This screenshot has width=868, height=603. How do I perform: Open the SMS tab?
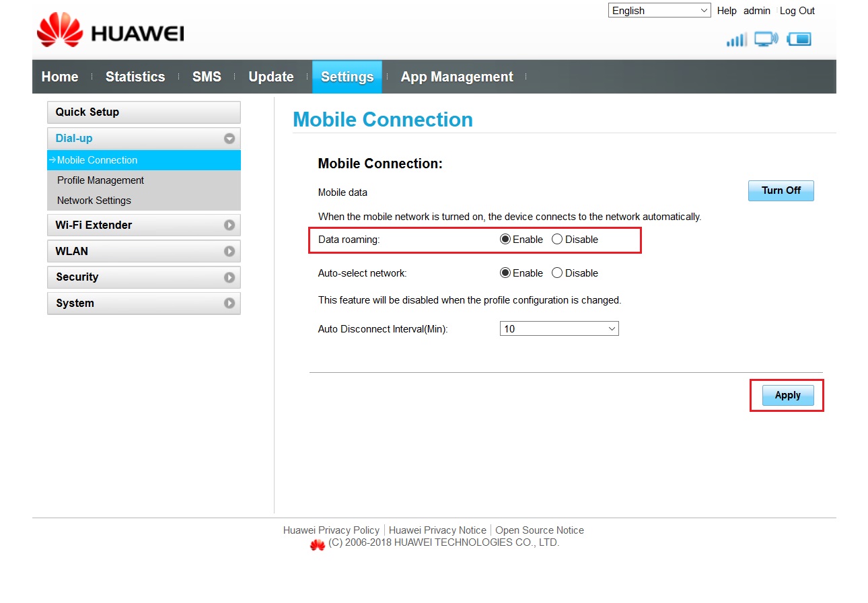207,77
